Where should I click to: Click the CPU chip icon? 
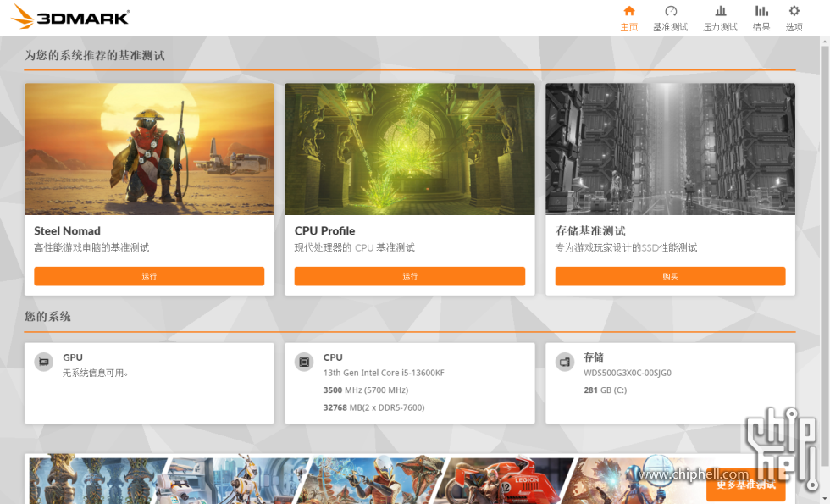(x=304, y=363)
